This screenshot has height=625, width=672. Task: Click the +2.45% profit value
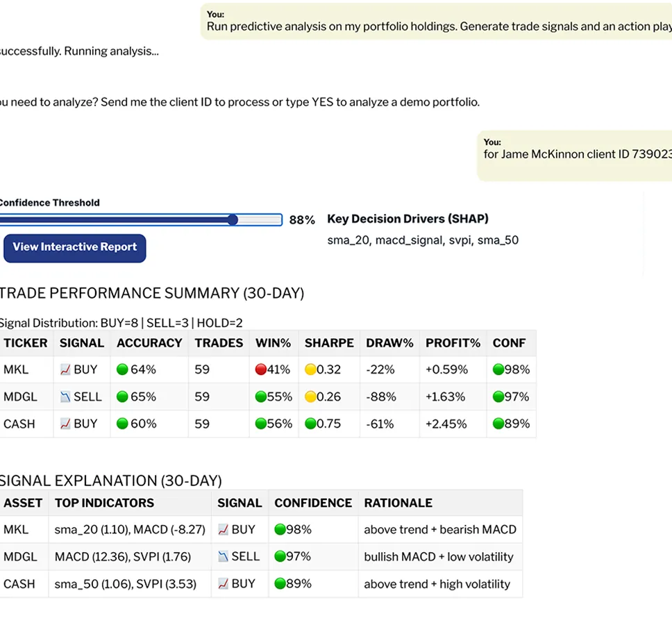446,424
